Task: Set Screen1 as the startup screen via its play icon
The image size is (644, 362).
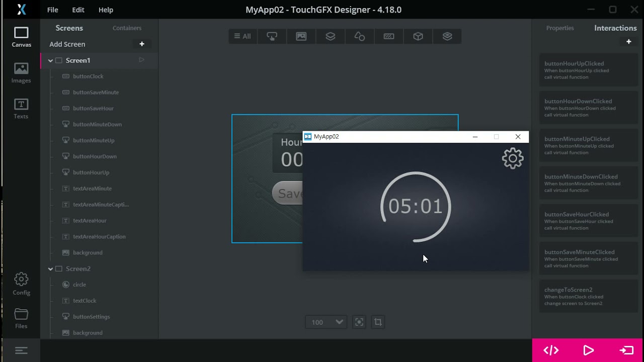Action: tap(142, 60)
